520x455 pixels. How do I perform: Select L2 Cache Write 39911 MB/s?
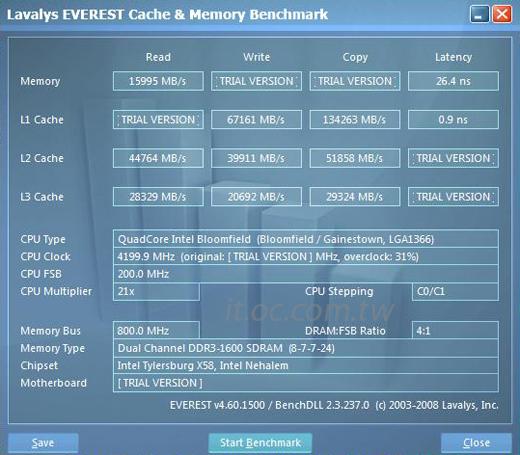point(256,158)
